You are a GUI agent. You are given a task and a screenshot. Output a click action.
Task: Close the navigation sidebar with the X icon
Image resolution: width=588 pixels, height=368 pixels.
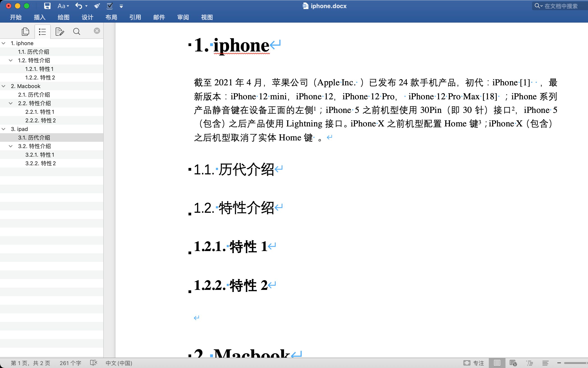97,31
